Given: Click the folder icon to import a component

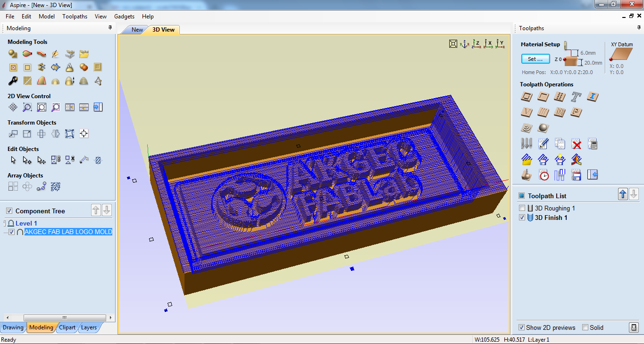Looking at the screenshot, I should pos(84,54).
